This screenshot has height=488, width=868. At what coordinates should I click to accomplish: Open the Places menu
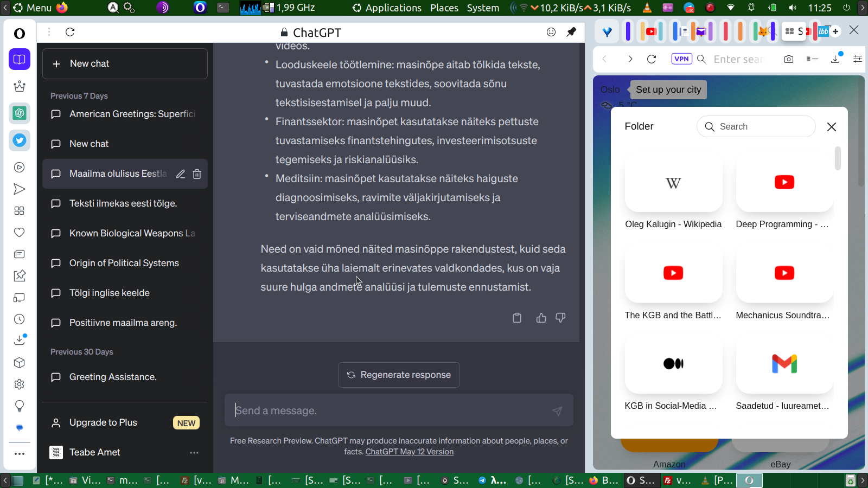(x=444, y=8)
